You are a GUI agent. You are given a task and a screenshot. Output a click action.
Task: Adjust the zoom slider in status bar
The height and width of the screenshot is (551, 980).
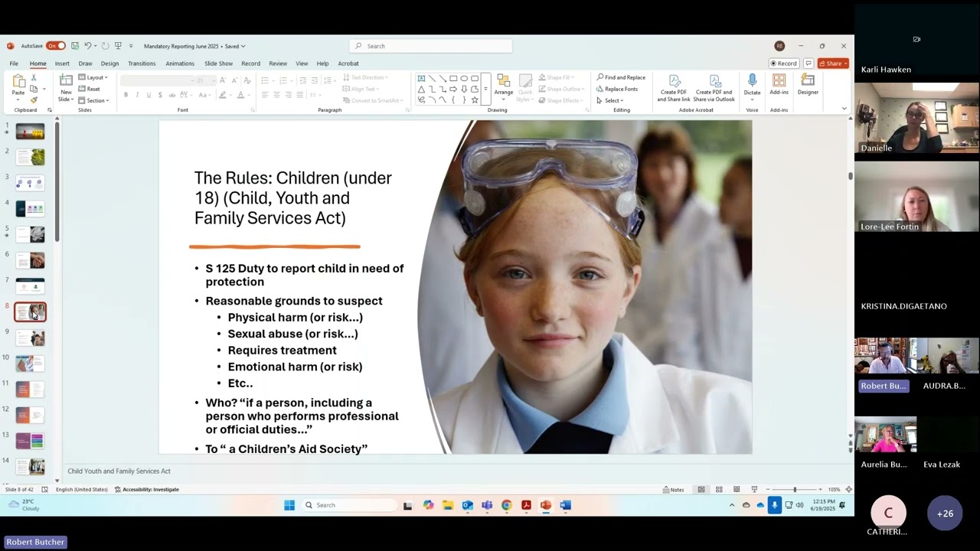tap(795, 490)
